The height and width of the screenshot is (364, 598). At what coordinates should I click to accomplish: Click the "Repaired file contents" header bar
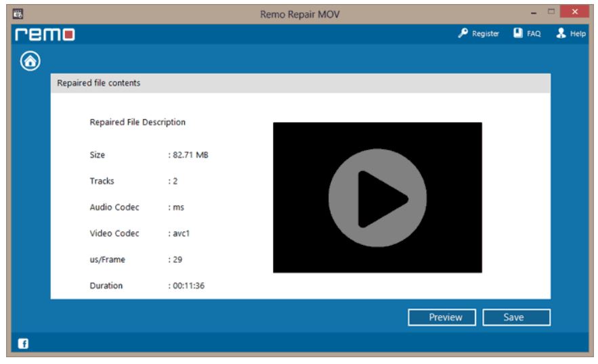(300, 83)
